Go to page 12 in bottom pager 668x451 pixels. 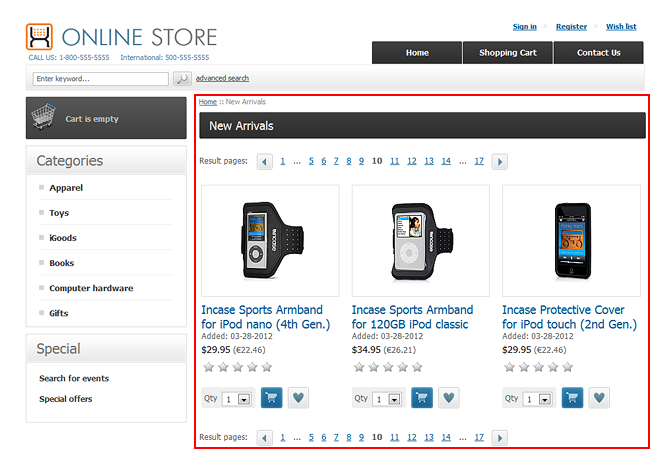click(x=412, y=437)
